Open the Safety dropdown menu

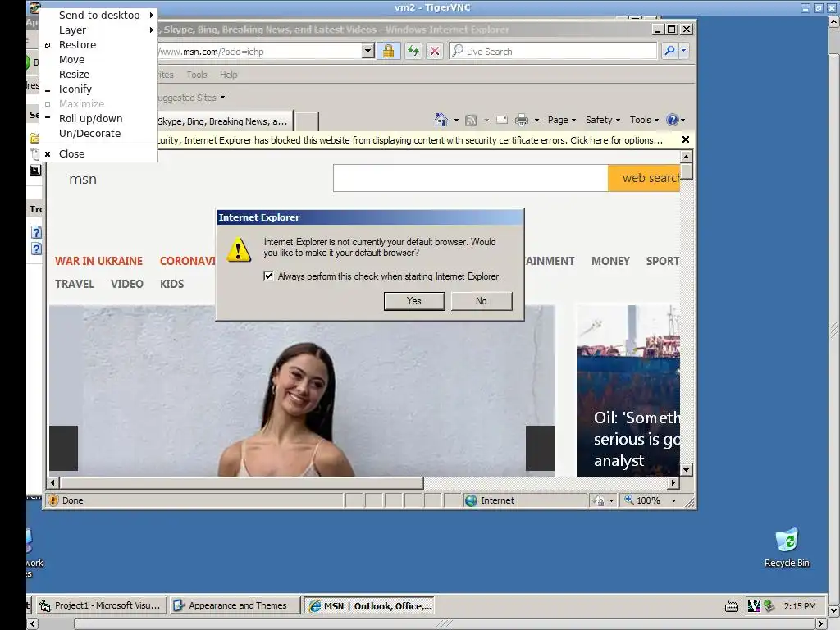[603, 120]
